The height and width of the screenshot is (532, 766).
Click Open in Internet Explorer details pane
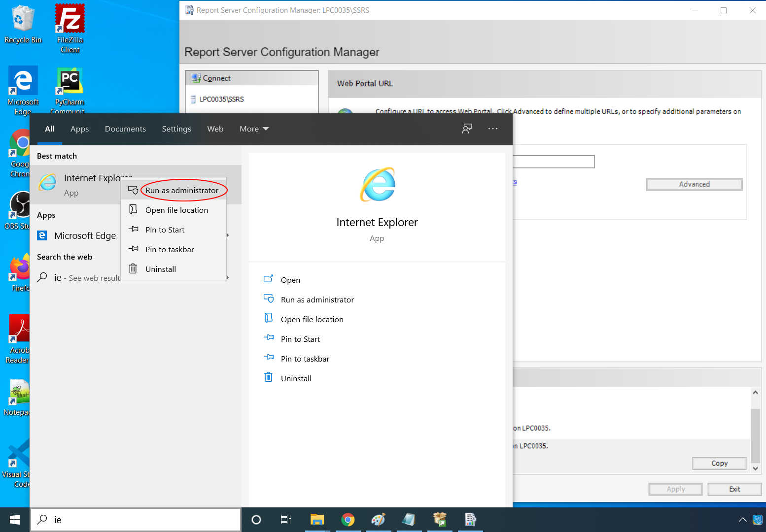point(290,280)
